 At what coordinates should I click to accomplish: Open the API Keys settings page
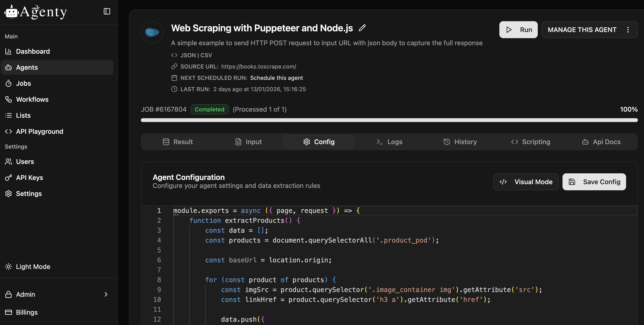29,178
